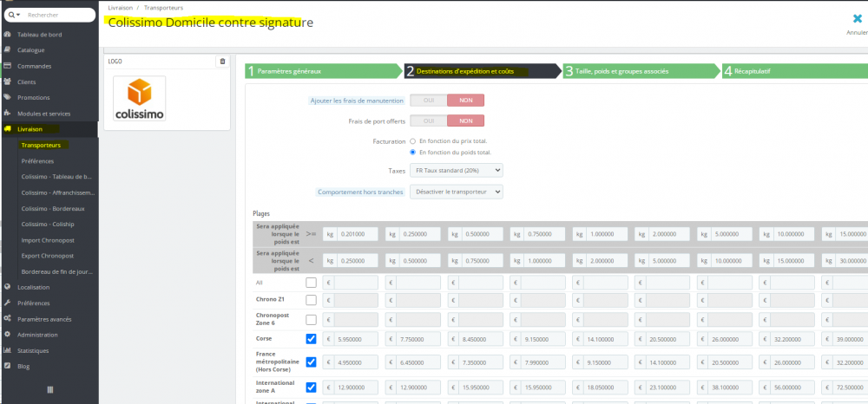Uncheck France métropolitaine (Hors Corse) checkbox
Viewport: 868px width, 404px height.
click(311, 362)
